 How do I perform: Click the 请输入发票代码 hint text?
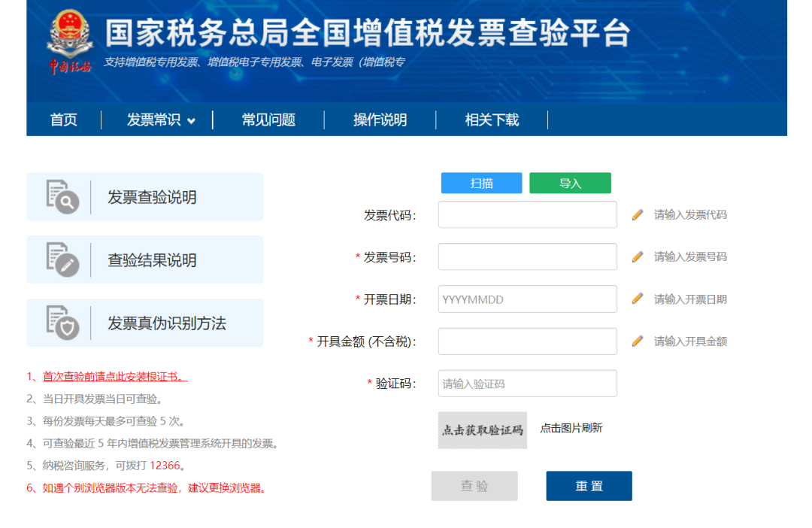(690, 214)
